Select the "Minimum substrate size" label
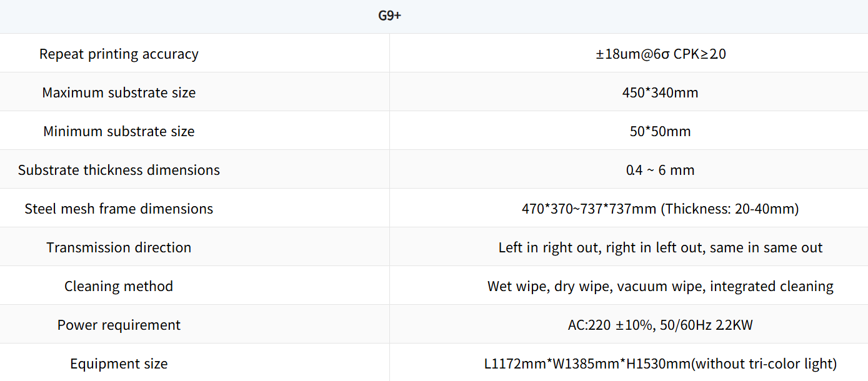The width and height of the screenshot is (868, 381). [119, 131]
